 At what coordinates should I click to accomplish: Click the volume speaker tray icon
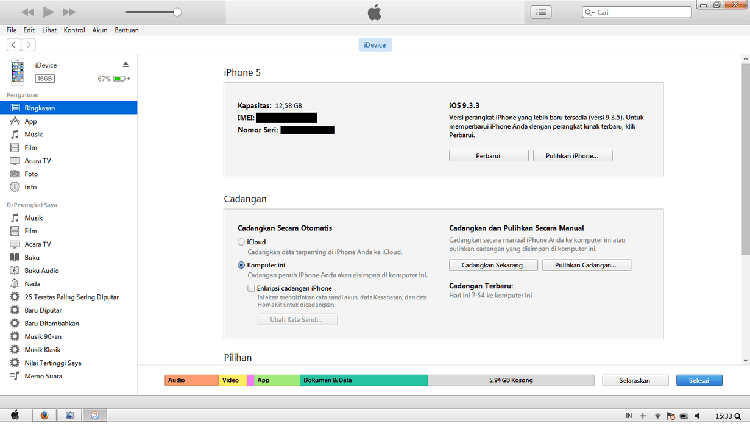[x=698, y=416]
